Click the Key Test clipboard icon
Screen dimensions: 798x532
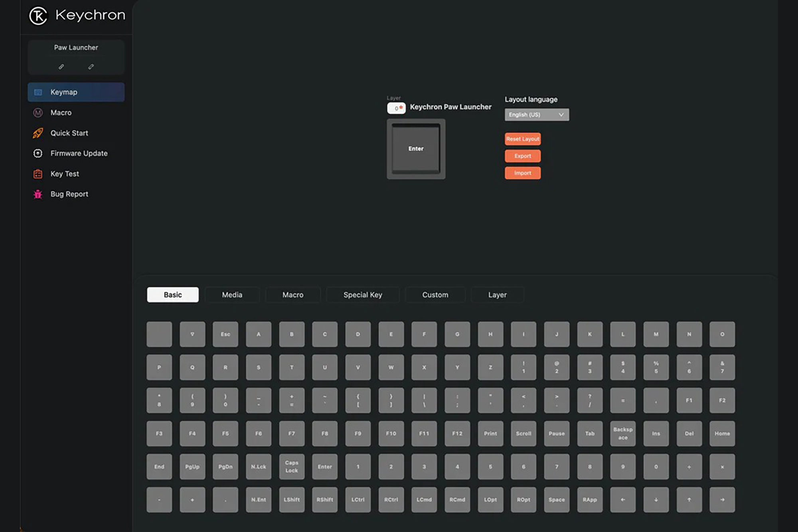[x=38, y=174]
